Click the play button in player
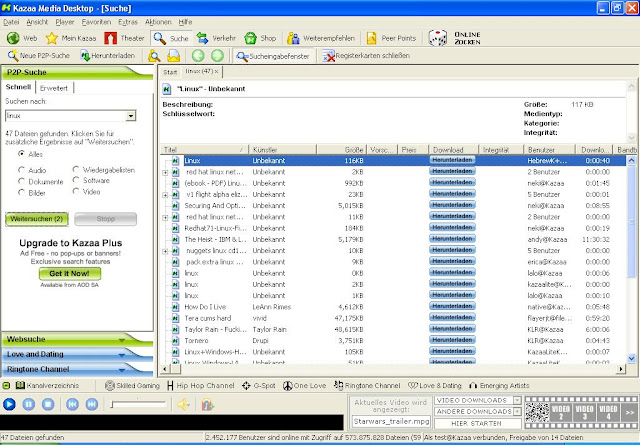The image size is (640, 445). pyautogui.click(x=9, y=405)
